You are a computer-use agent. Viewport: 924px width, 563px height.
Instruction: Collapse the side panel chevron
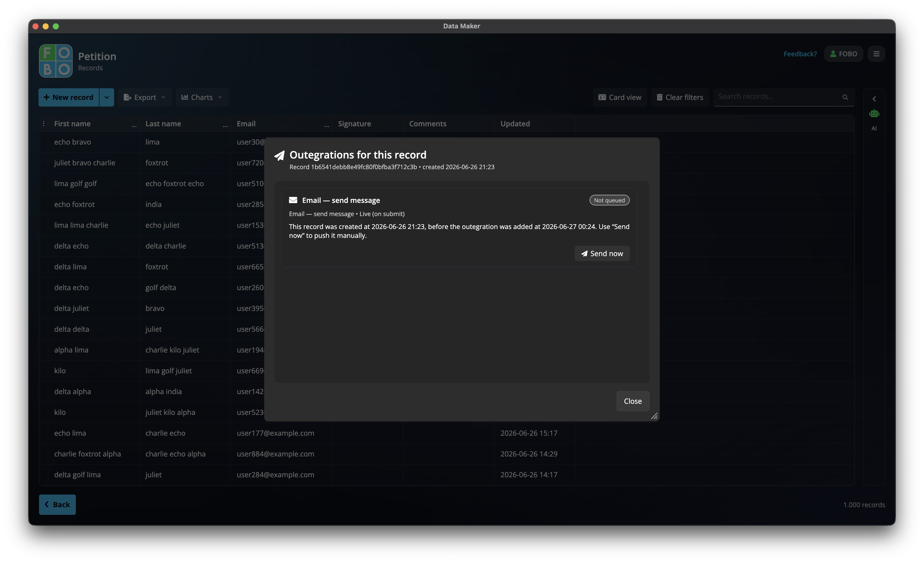(x=874, y=99)
